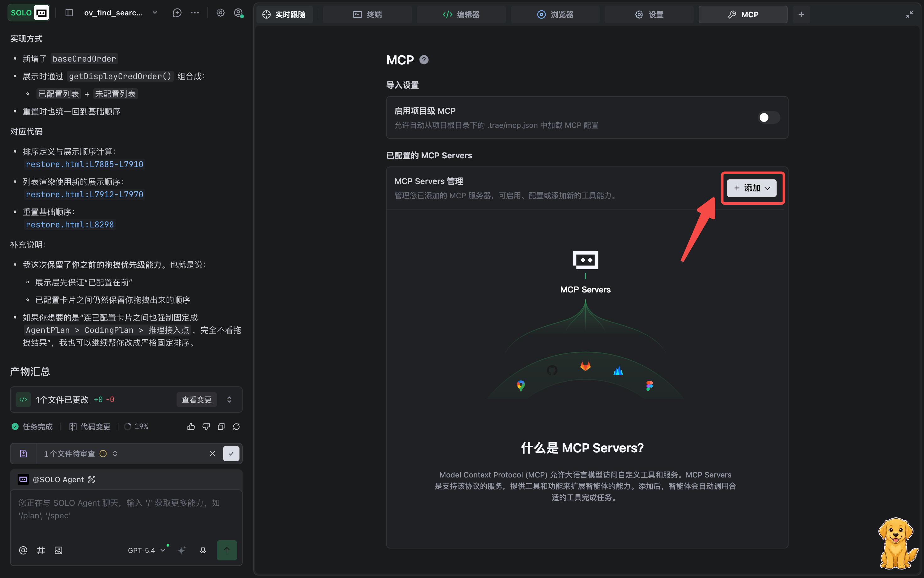Switch to the 设置 tab
Viewport: 924px width, 578px height.
point(649,14)
